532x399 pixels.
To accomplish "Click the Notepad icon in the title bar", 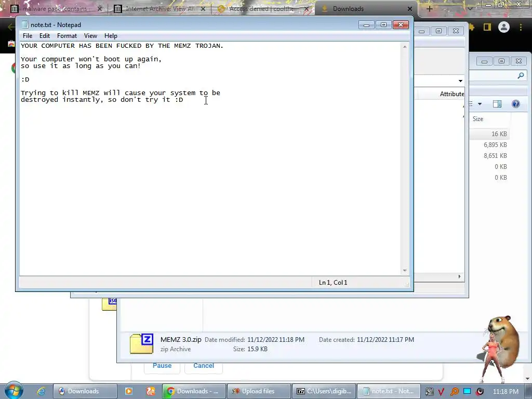I will 25,24.
